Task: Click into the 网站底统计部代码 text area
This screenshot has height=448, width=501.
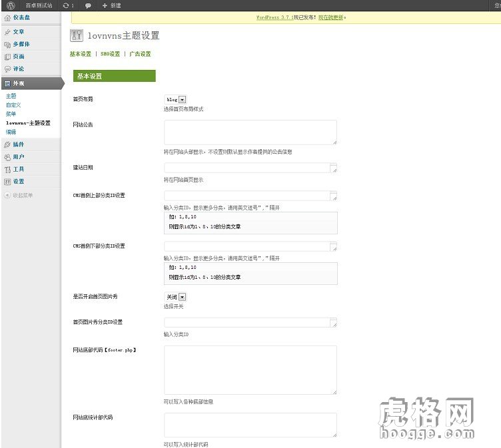Action: [x=250, y=425]
